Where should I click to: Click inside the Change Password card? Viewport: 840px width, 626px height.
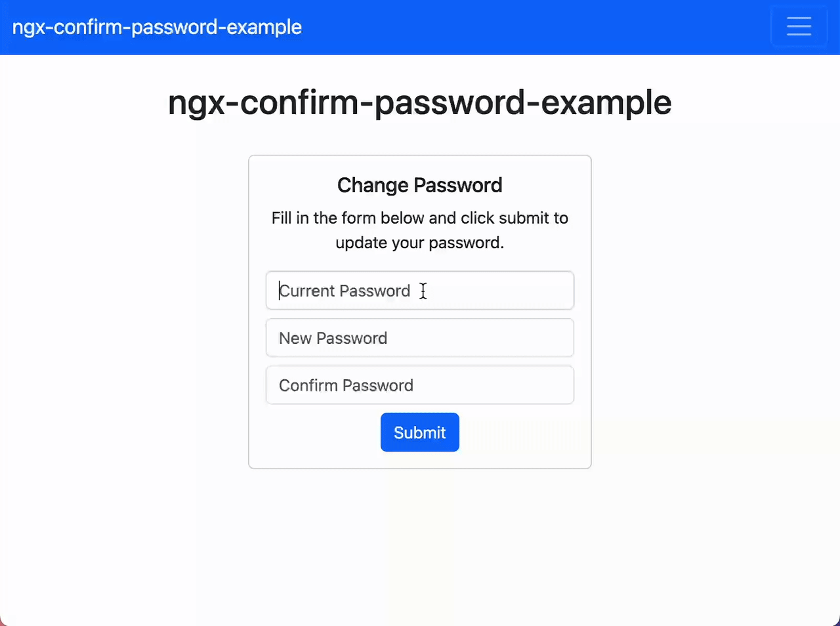tap(419, 312)
